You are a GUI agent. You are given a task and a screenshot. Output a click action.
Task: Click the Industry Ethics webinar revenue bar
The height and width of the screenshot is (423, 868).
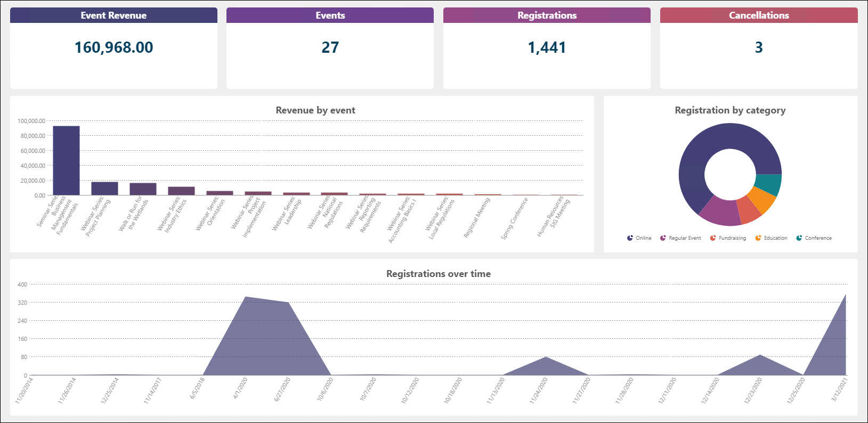point(181,191)
